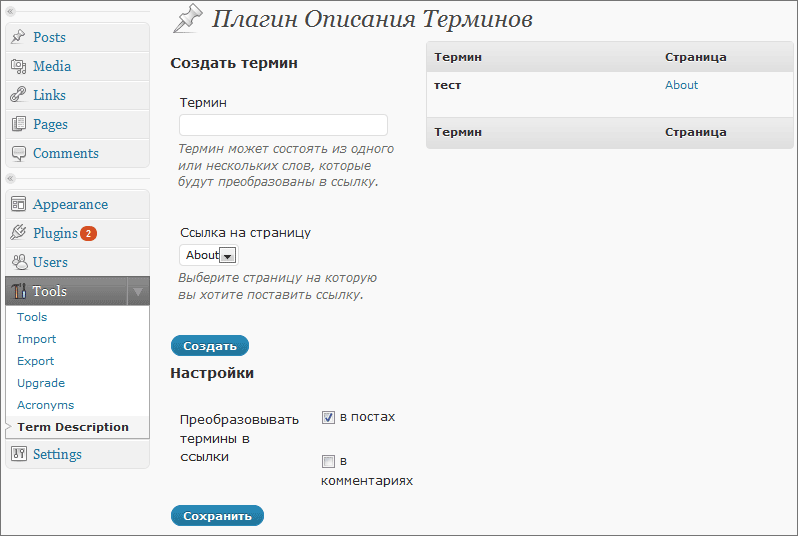The width and height of the screenshot is (798, 536).
Task: Click the Pages icon in sidebar
Action: (x=18, y=124)
